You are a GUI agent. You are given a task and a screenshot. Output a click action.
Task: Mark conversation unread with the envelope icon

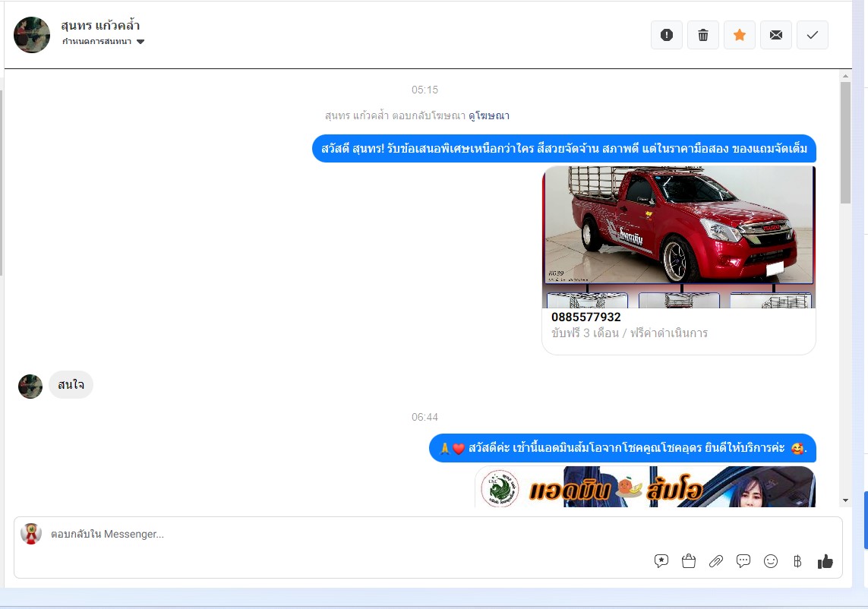pos(776,35)
